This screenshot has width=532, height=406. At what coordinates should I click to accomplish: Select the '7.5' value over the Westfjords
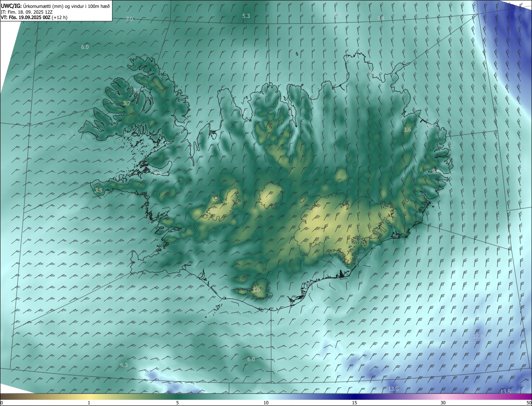coord(137,90)
